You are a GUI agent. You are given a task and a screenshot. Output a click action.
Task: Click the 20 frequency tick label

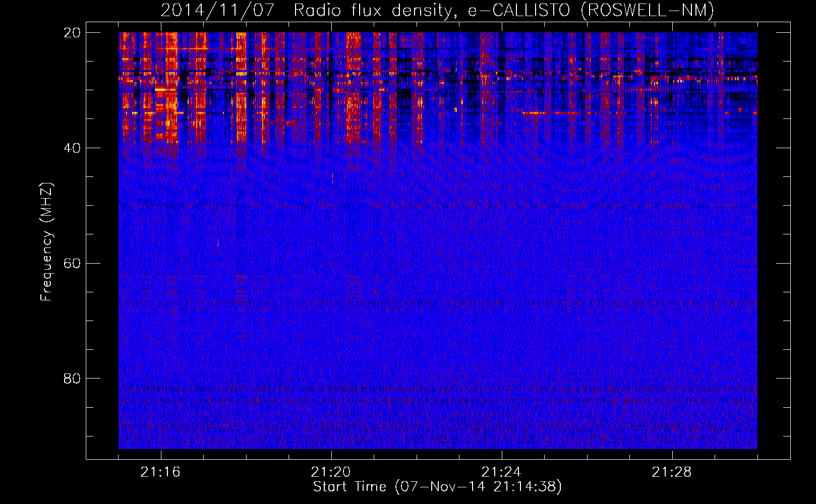coord(72,33)
